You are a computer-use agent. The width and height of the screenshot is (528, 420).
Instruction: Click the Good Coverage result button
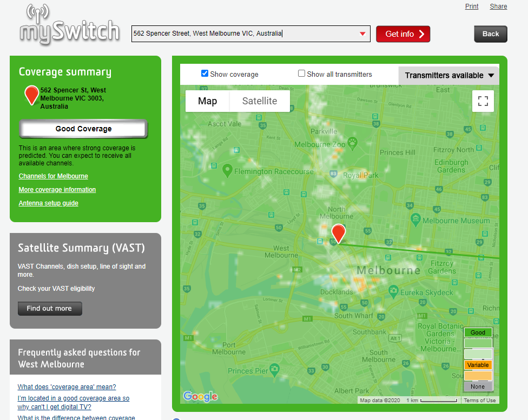pos(83,129)
